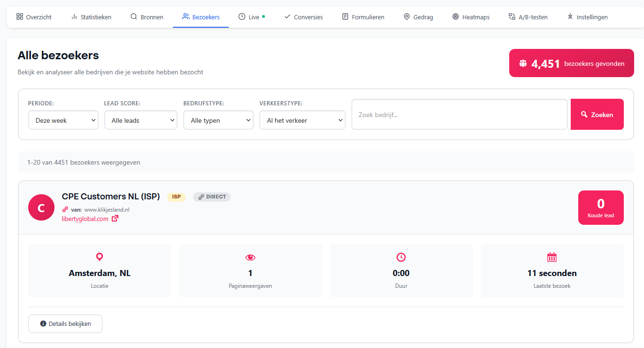The height and width of the screenshot is (348, 644).
Task: Click the green Live status dot
Action: click(x=264, y=16)
